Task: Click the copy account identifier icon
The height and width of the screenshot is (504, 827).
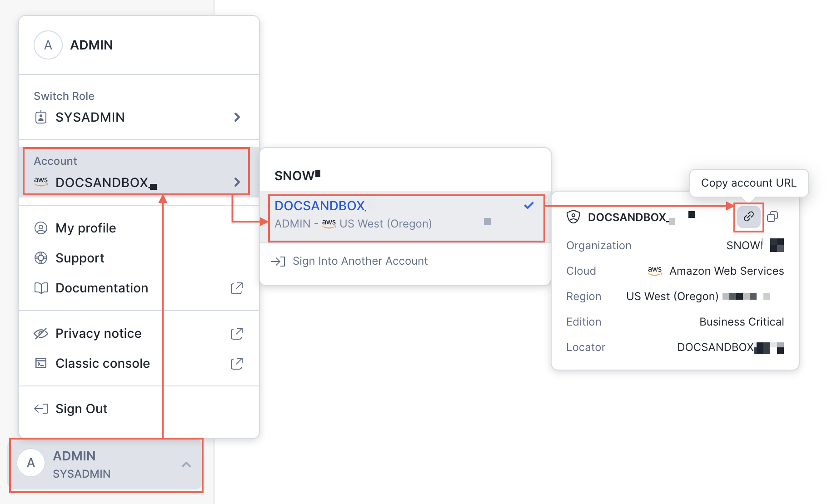Action: [x=772, y=217]
